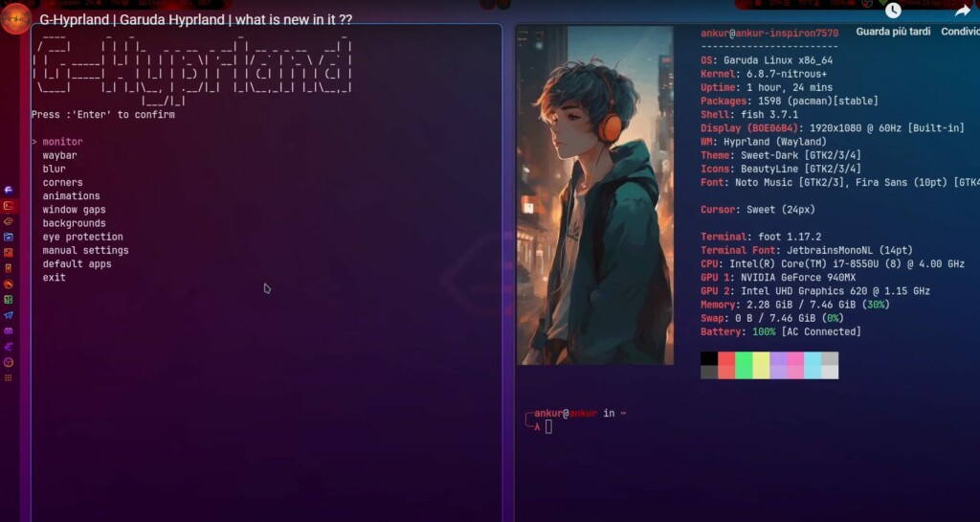
Task: Select the backgrounds menu entry
Action: (x=74, y=223)
